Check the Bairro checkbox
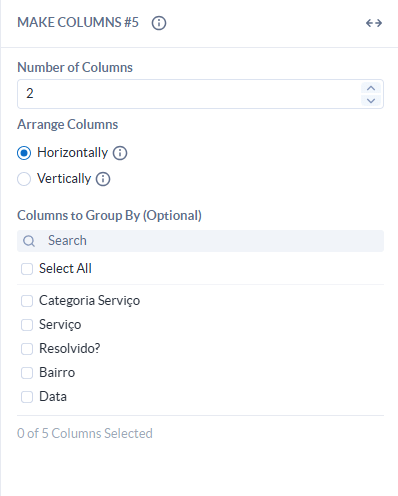The width and height of the screenshot is (398, 496). point(27,373)
